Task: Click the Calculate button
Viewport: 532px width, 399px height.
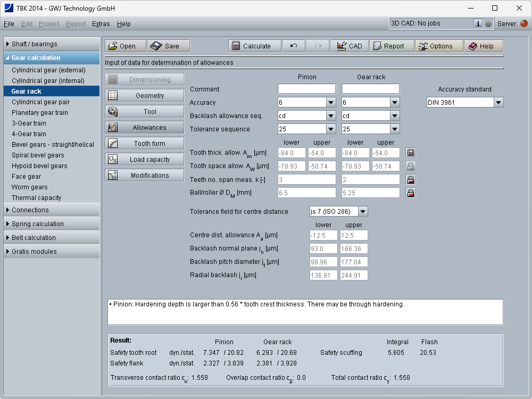Action: tap(251, 46)
